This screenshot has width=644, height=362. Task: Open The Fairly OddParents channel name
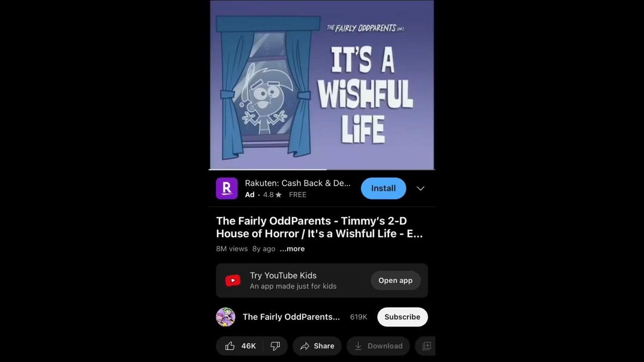291,317
